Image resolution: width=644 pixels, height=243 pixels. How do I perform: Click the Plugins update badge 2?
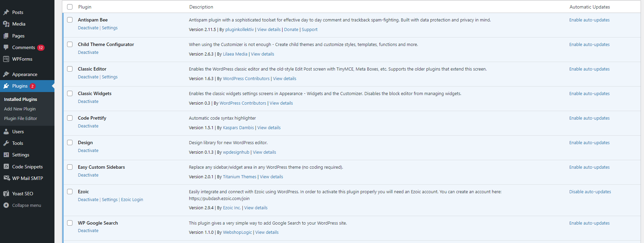click(32, 86)
